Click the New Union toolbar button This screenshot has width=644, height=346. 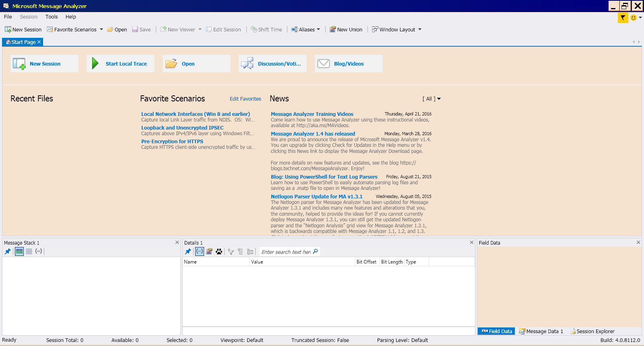346,29
